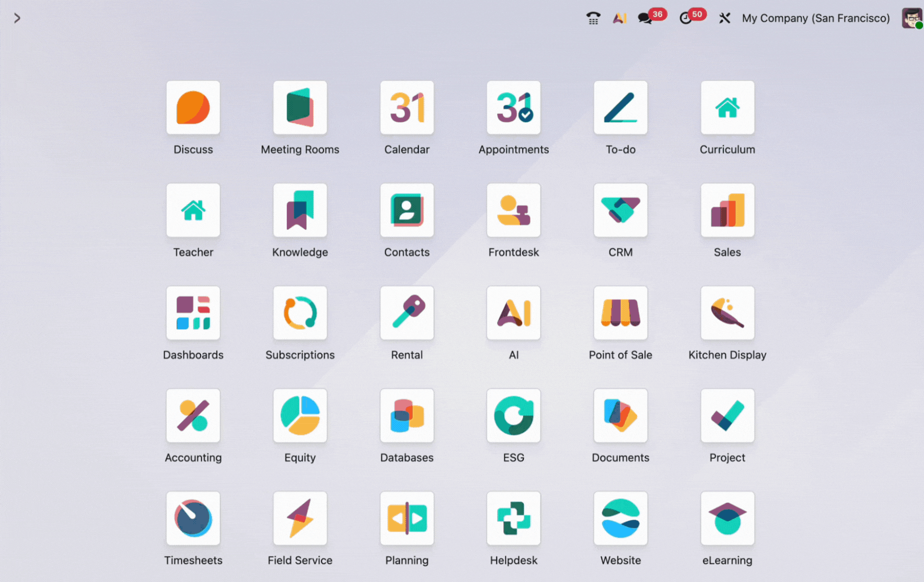The width and height of the screenshot is (924, 582).
Task: Open the conversations messages icon with 36 badge
Action: pos(645,18)
